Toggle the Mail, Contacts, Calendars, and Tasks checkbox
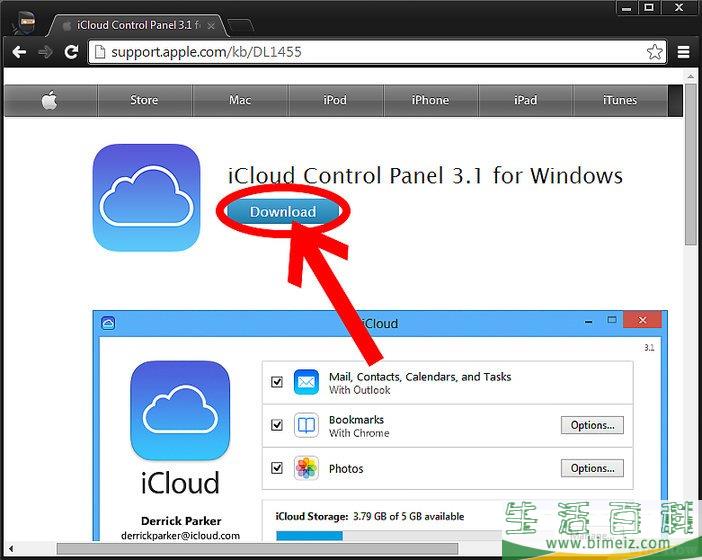Screen dimensions: 702x560 277,382
